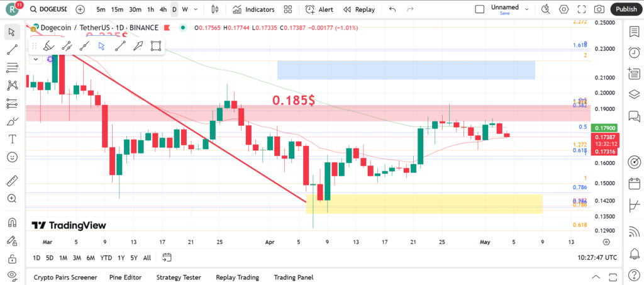Select the trend line tool in left toolbar
This screenshot has width=644, height=285.
13,50
